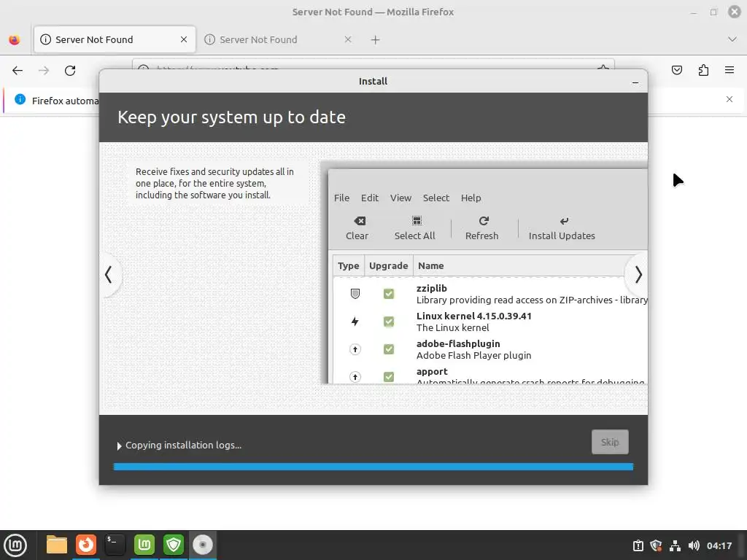747x560 pixels.
Task: Open the Edit menu in the update manager slide
Action: [370, 198]
